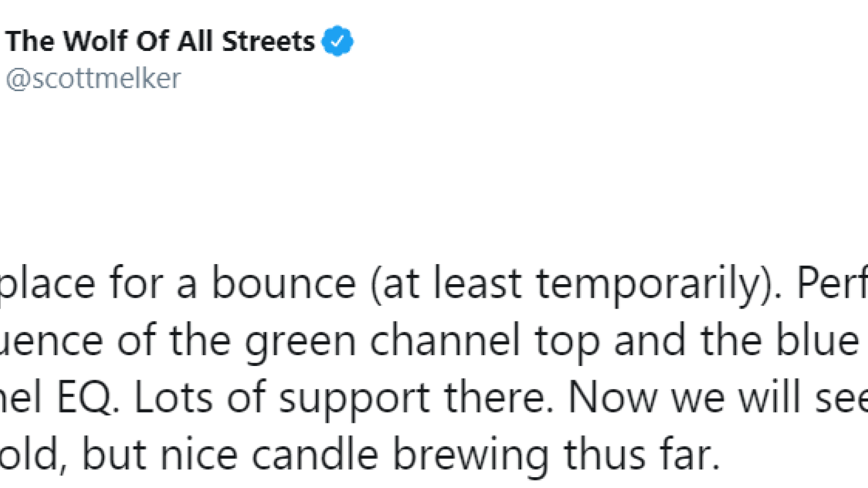Open the @scottmelker handle link
868x488 pixels.
tap(93, 79)
